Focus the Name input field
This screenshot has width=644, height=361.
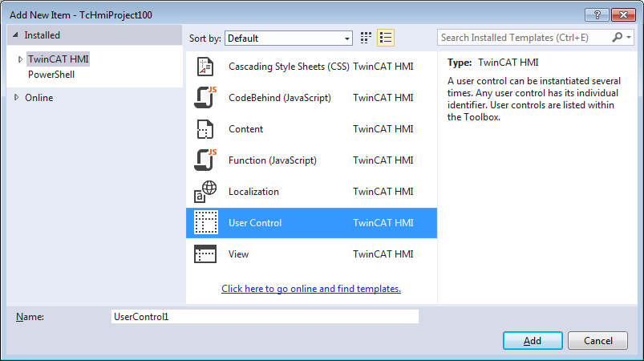[x=265, y=317]
